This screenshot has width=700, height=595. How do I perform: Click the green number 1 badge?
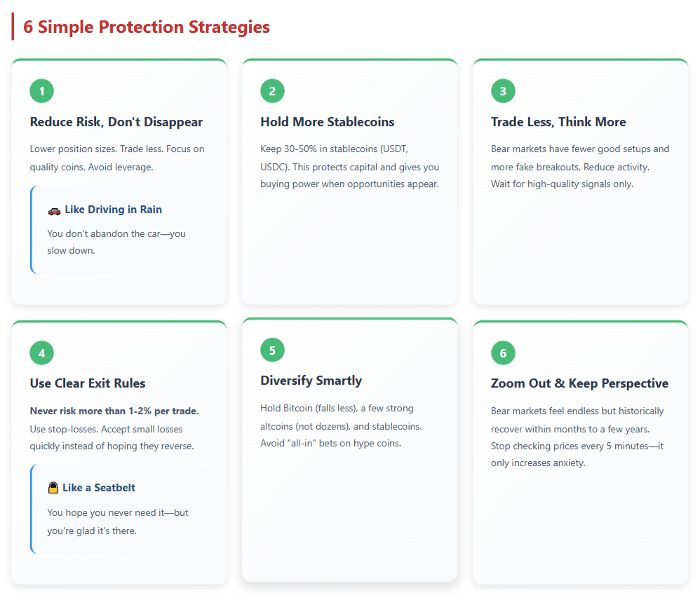click(42, 91)
